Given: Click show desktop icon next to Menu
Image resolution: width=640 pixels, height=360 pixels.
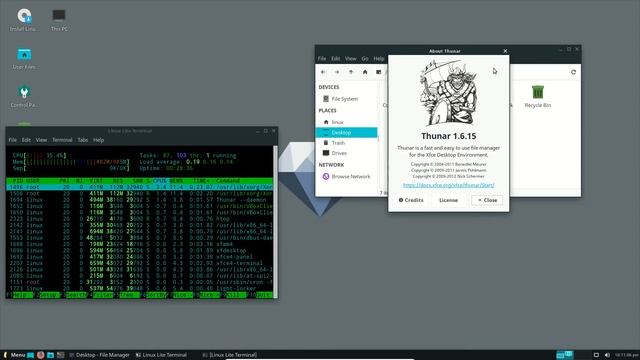Looking at the screenshot, I should click(31, 355).
